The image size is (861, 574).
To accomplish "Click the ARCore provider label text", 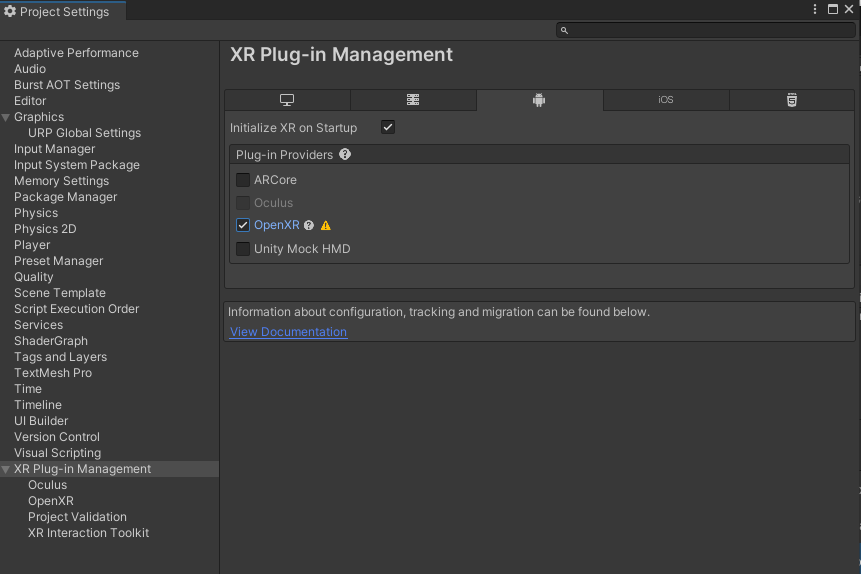I will (275, 180).
